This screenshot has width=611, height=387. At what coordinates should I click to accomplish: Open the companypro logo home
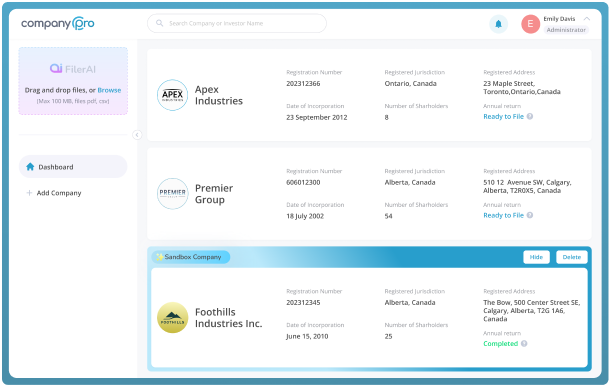58,23
